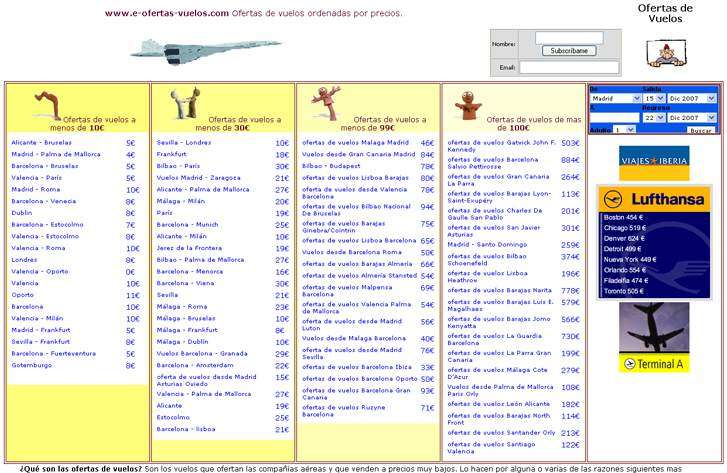
Task: Open the return day dropdown showing 22
Action: click(654, 118)
